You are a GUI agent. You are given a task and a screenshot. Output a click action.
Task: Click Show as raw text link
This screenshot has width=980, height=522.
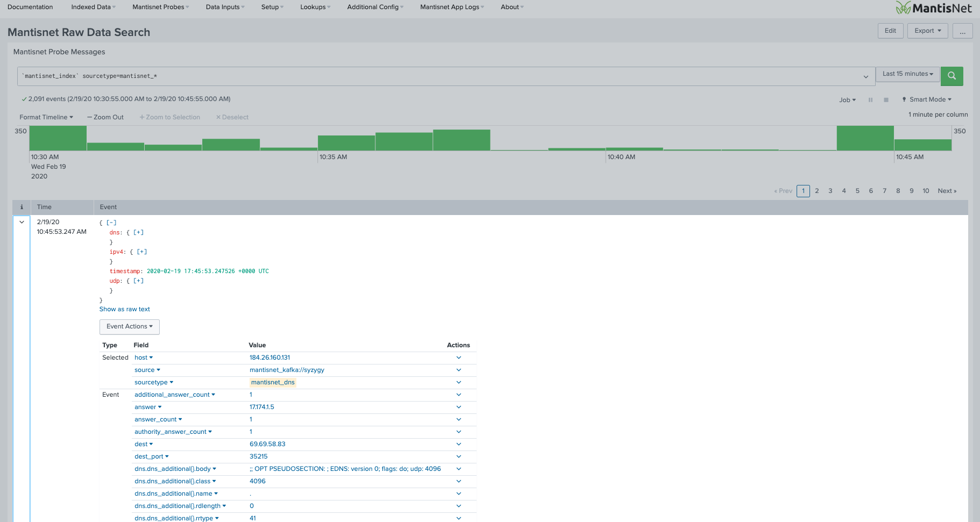125,310
